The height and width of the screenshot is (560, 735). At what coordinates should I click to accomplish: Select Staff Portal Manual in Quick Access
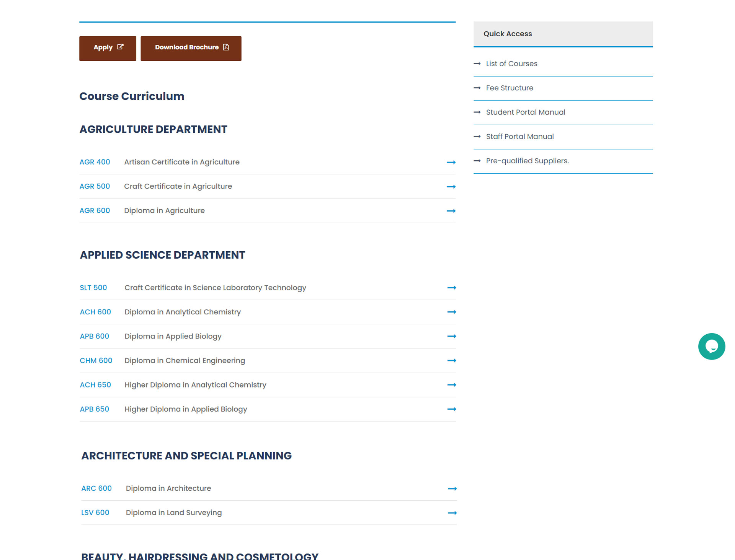[519, 137]
